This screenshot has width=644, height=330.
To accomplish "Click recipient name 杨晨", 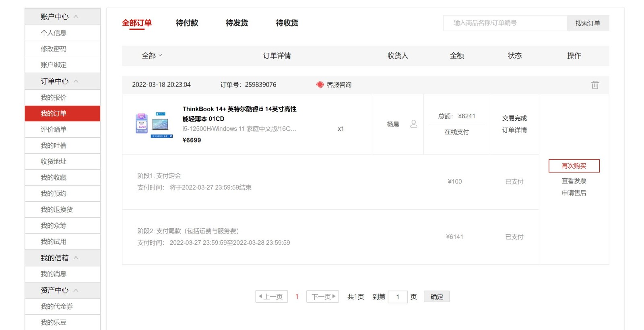I will (x=393, y=124).
